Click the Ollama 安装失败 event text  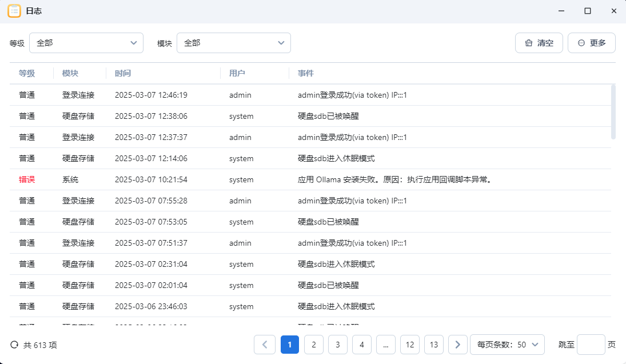395,179
